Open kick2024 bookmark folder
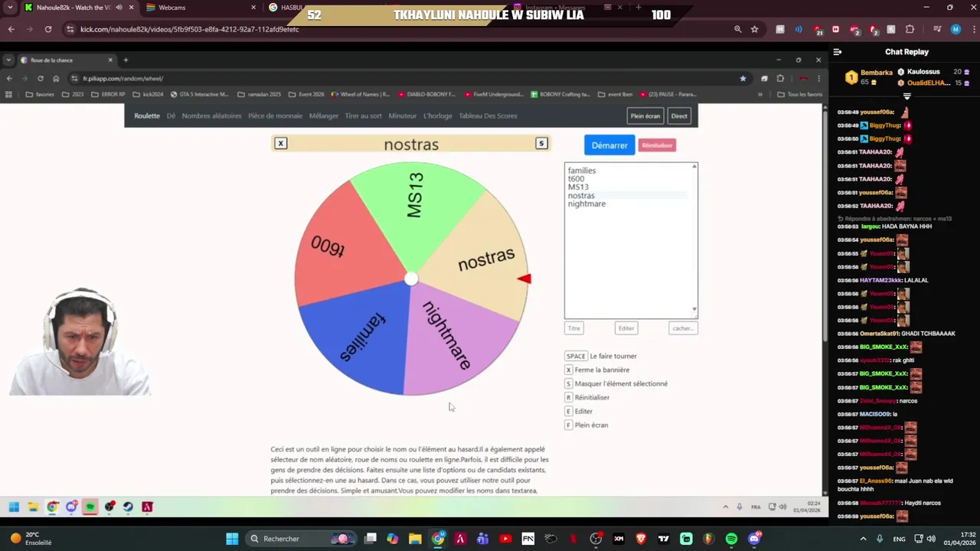 point(148,94)
